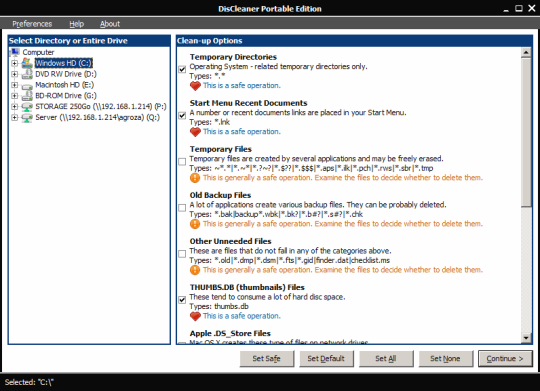Click the 'Temporary Directories' heading

(233, 57)
